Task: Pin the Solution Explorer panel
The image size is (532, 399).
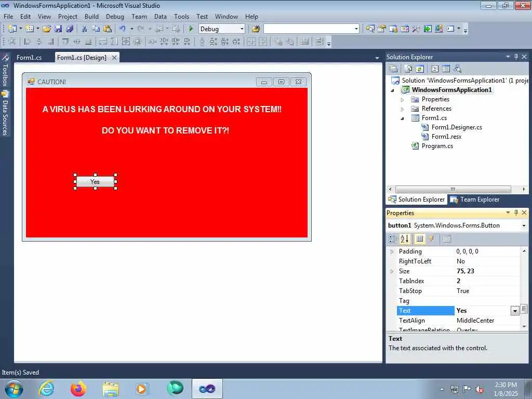Action: pyautogui.click(x=516, y=57)
